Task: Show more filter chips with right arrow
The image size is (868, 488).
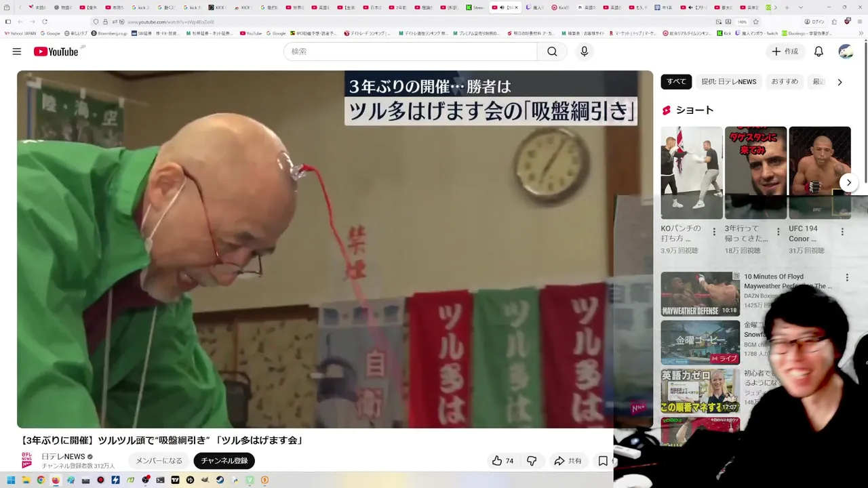Action: click(x=840, y=82)
